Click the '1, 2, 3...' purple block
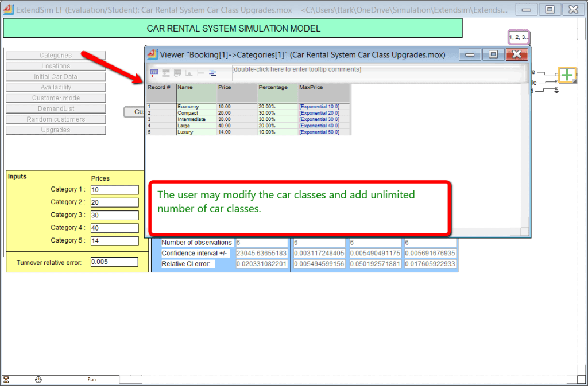This screenshot has width=588, height=386. [x=519, y=37]
